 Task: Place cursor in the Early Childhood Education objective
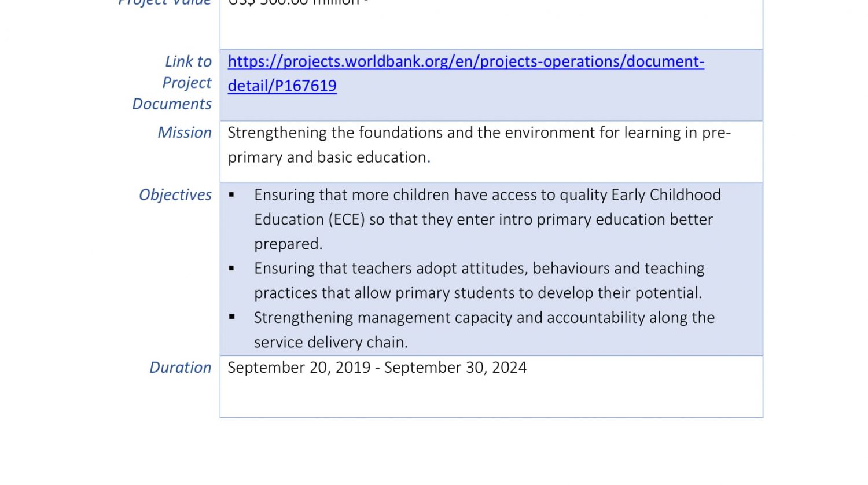point(487,195)
